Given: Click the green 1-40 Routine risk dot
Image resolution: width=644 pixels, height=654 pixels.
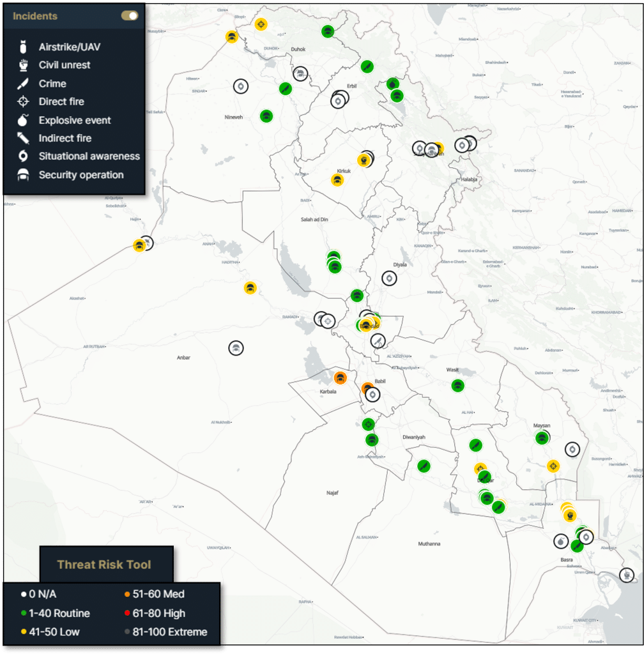Looking at the screenshot, I should click(24, 613).
